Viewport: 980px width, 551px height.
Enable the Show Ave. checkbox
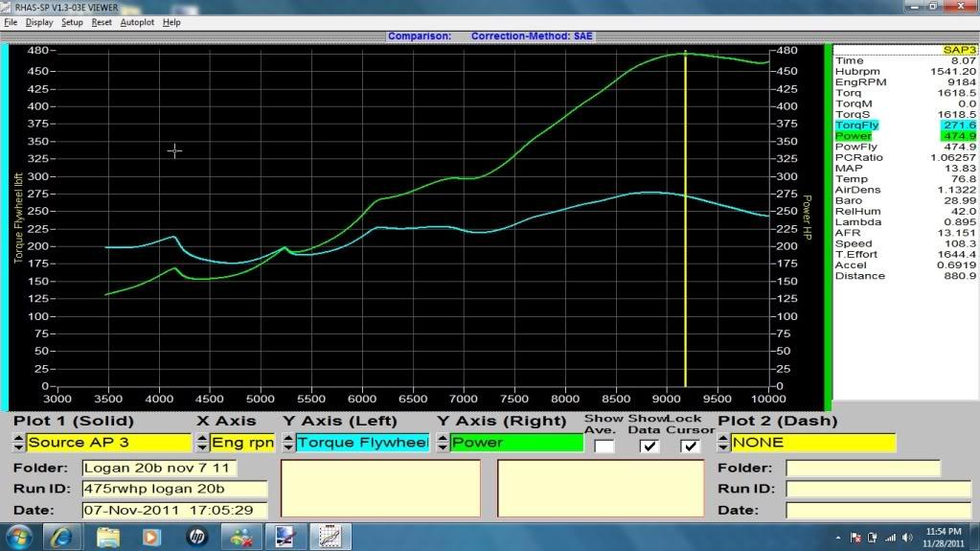(604, 446)
